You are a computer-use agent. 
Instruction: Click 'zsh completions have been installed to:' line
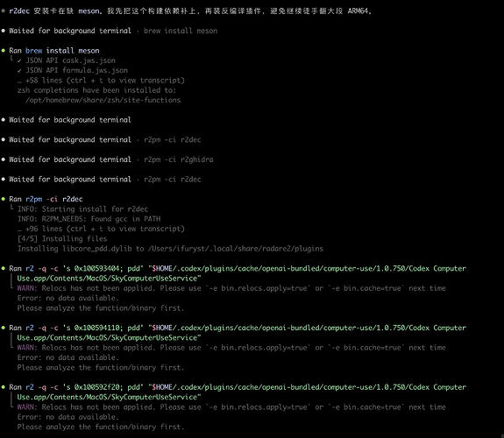pyautogui.click(x=96, y=90)
